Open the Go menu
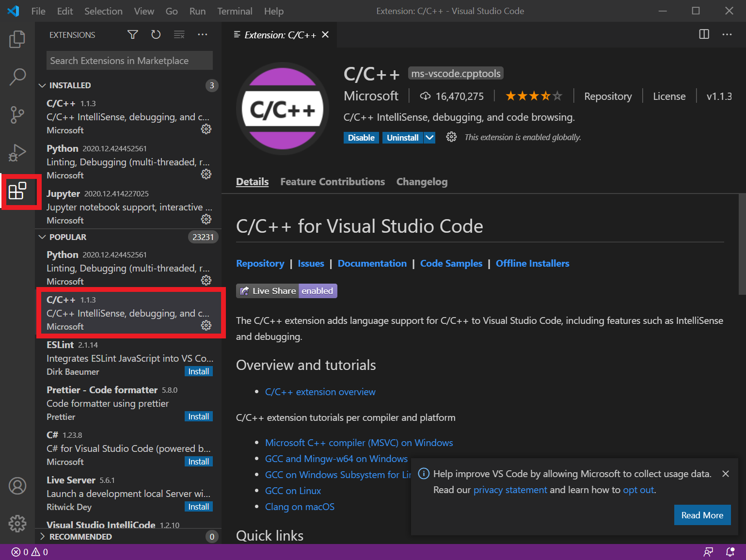 pyautogui.click(x=172, y=11)
